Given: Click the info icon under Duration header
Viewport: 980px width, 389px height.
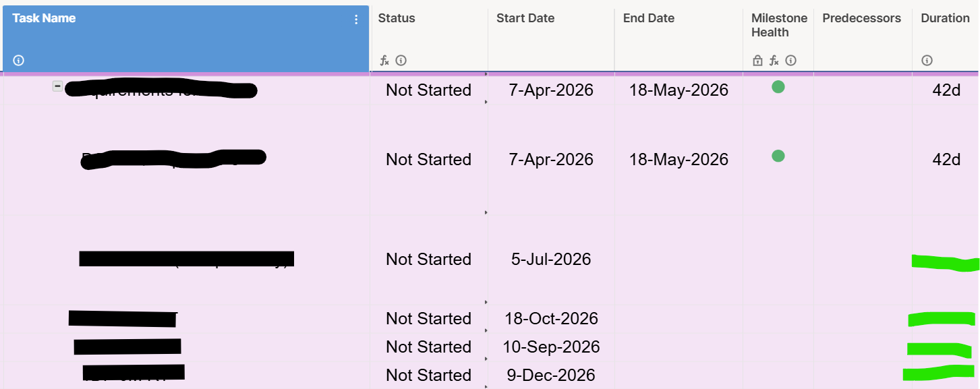Looking at the screenshot, I should [927, 61].
